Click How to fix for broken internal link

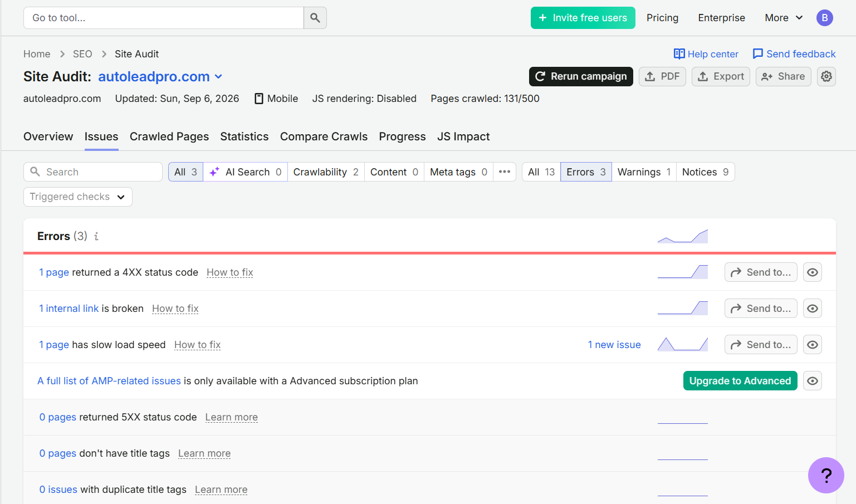tap(175, 309)
